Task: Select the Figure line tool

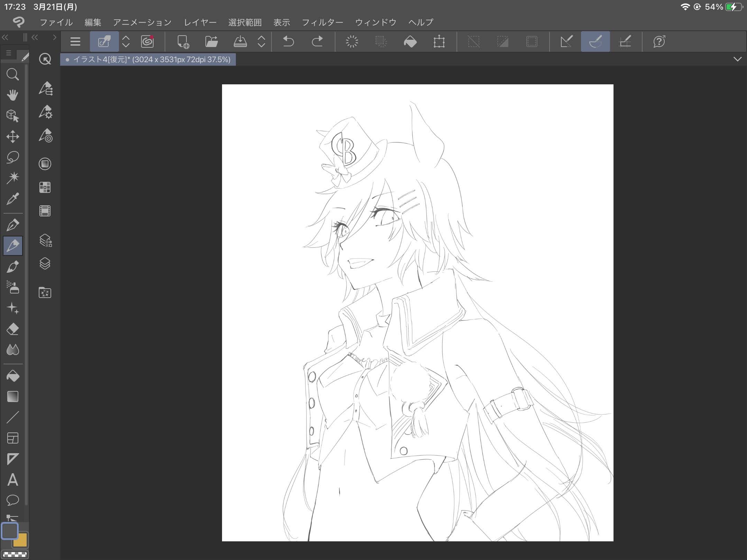Action: coord(13,417)
